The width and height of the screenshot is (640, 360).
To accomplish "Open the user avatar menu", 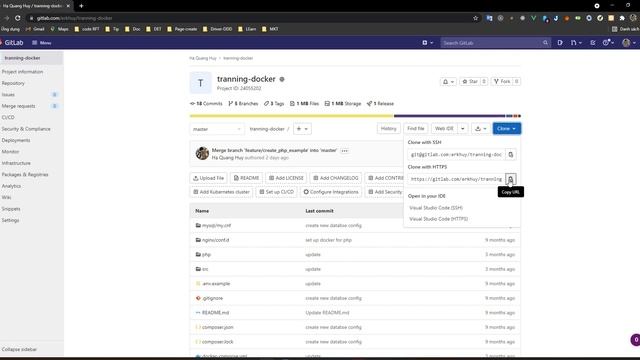I will point(629,42).
